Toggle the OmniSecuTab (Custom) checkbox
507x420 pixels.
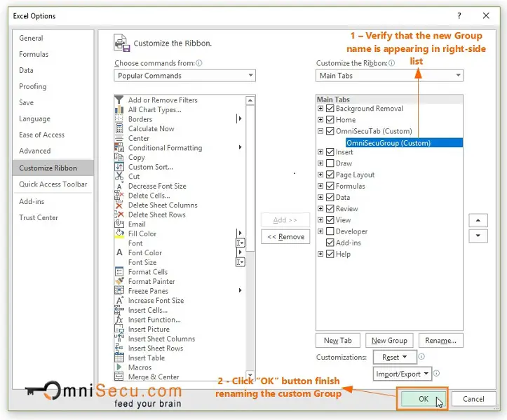[x=330, y=131]
